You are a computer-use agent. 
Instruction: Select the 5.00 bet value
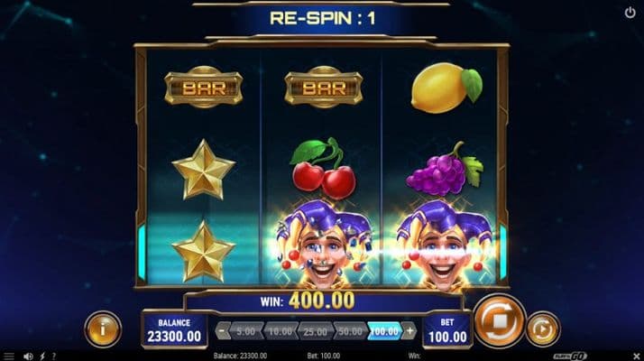pyautogui.click(x=245, y=331)
